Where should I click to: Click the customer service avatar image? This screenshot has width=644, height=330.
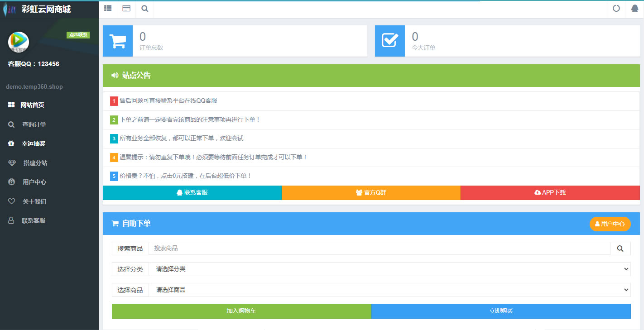coord(18,42)
